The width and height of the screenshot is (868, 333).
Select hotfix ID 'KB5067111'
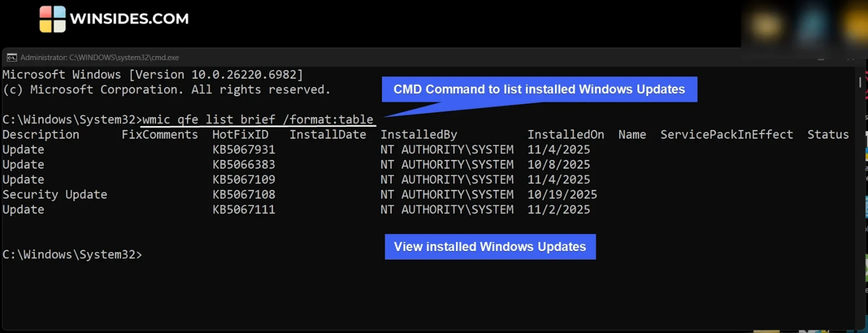pyautogui.click(x=244, y=210)
